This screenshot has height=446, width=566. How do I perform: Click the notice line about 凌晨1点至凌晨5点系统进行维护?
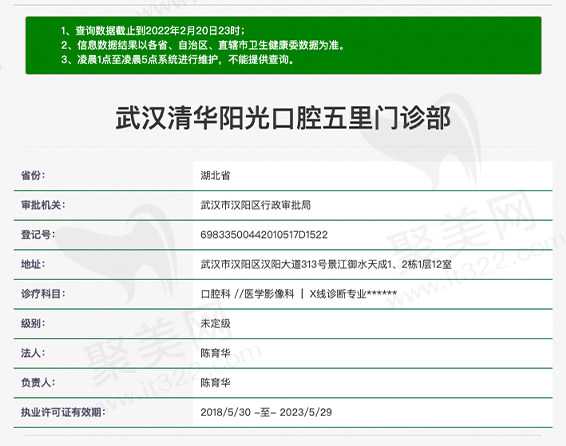pyautogui.click(x=177, y=59)
